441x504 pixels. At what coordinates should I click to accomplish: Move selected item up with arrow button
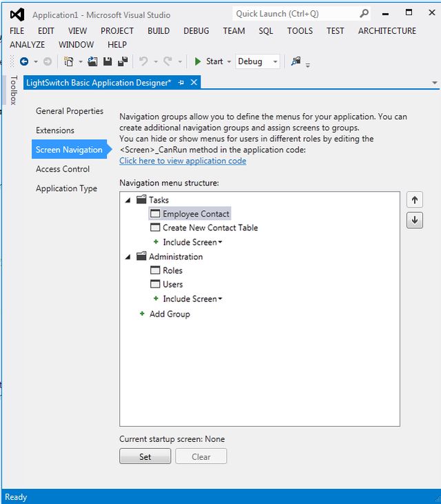coord(415,200)
